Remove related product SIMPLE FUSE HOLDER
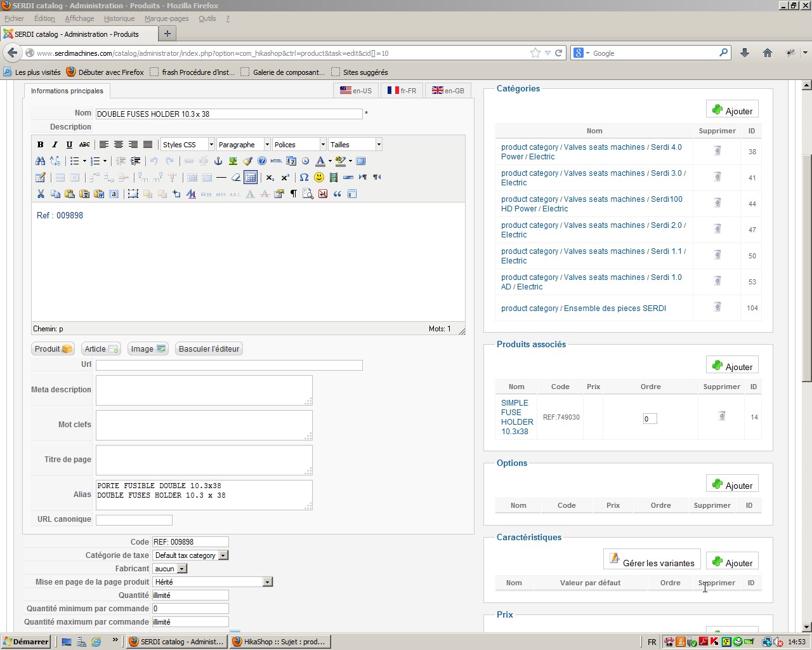This screenshot has height=650, width=812. click(x=721, y=416)
